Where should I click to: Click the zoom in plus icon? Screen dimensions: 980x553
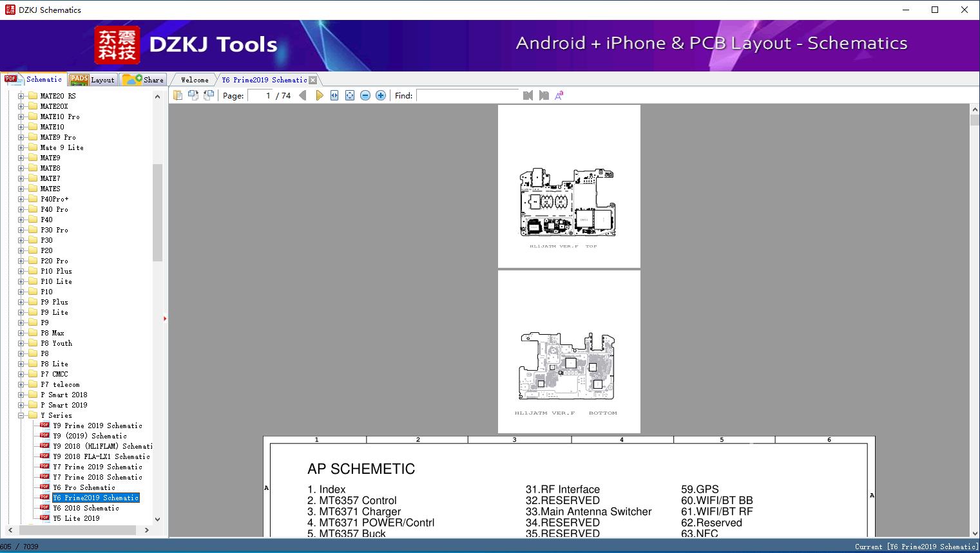point(381,95)
